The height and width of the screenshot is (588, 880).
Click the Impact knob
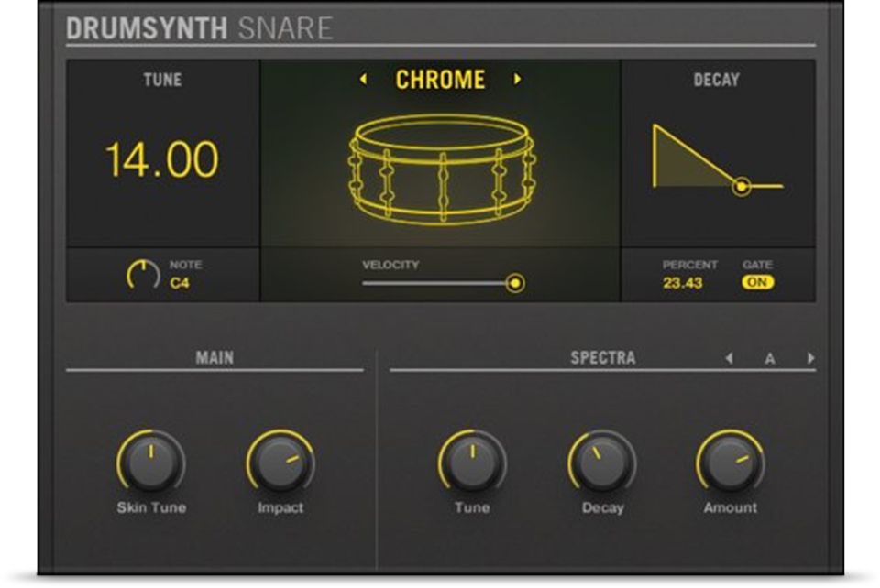(280, 463)
